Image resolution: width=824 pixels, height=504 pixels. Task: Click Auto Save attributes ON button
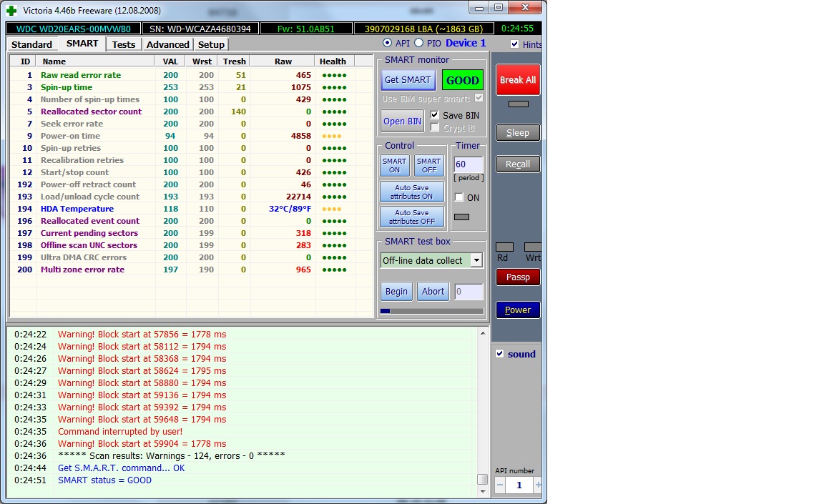point(411,192)
